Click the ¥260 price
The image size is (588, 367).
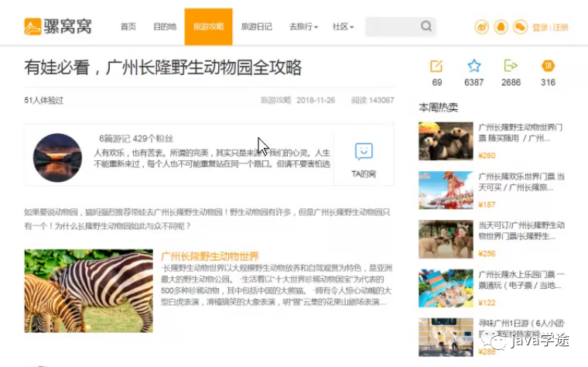coord(487,156)
